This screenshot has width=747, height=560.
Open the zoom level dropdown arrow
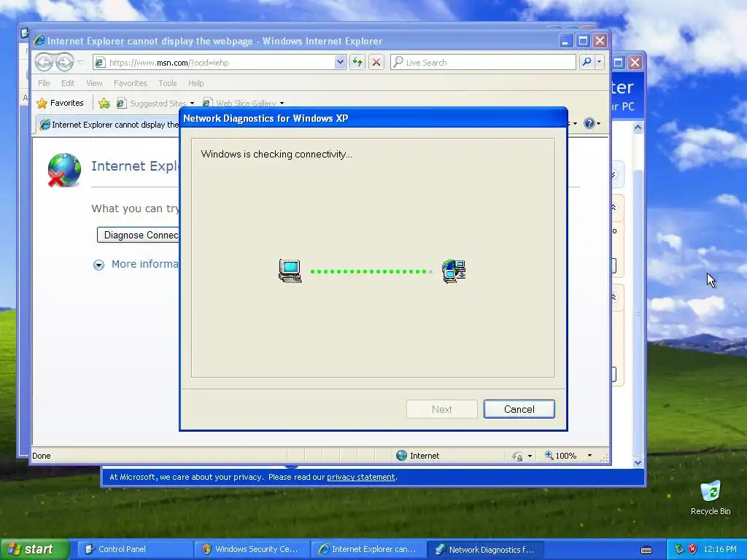click(x=589, y=456)
